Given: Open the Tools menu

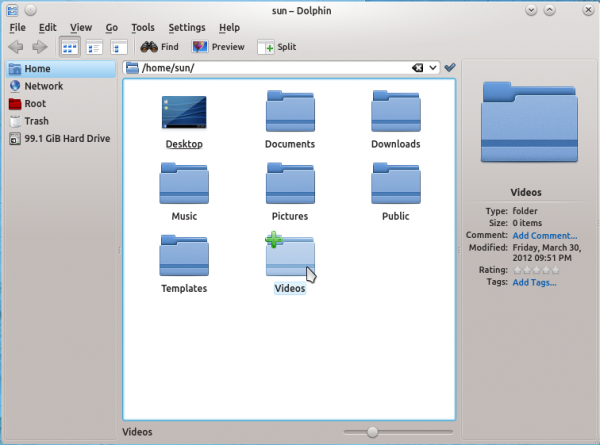Looking at the screenshot, I should (143, 28).
